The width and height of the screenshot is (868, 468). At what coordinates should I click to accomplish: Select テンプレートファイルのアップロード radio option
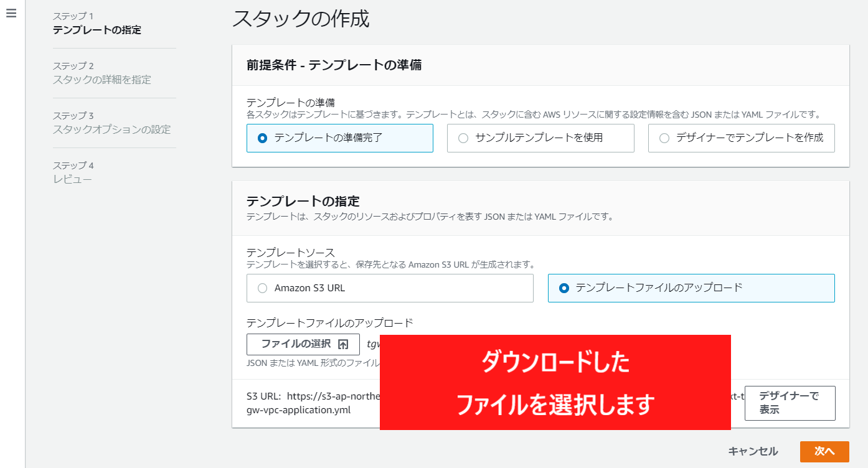(564, 288)
